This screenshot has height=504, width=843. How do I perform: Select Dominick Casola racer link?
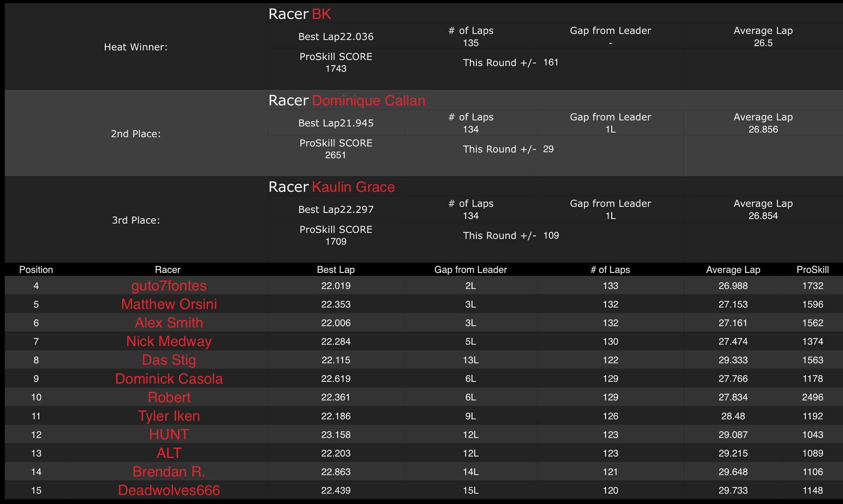[169, 378]
